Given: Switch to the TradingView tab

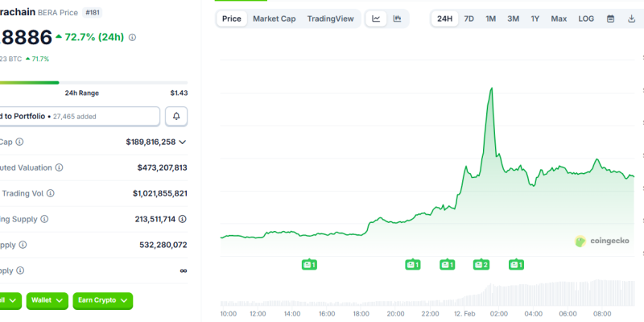Looking at the screenshot, I should [x=330, y=19].
